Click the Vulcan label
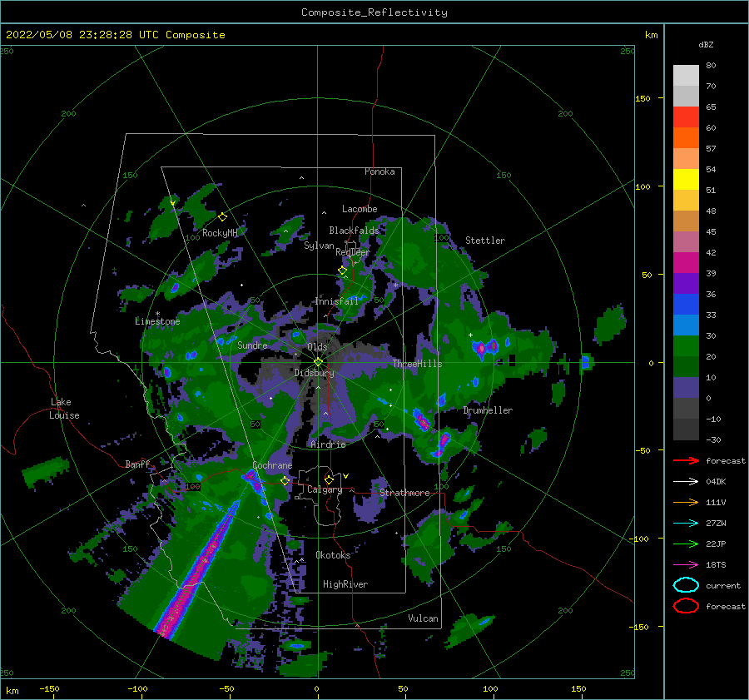Viewport: 749px width, 700px height. [x=424, y=618]
